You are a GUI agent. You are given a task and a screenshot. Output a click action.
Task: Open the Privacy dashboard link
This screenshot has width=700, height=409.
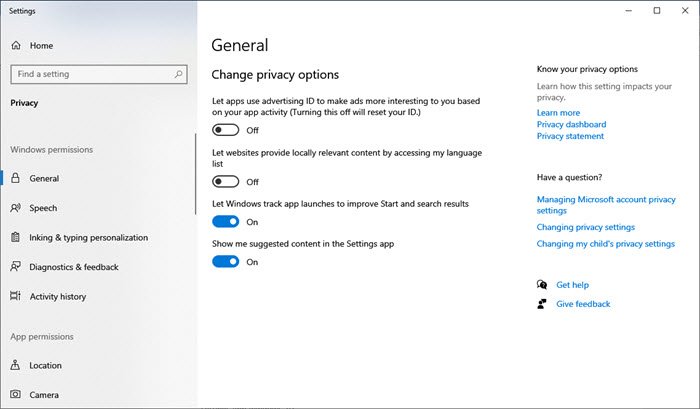(571, 125)
